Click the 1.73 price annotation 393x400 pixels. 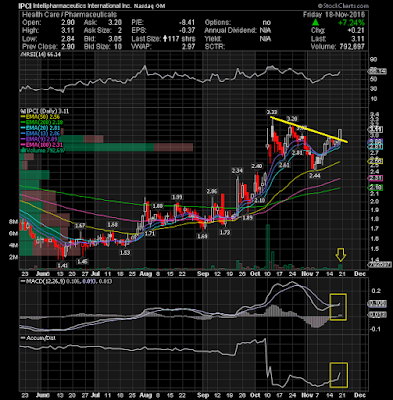225,233
